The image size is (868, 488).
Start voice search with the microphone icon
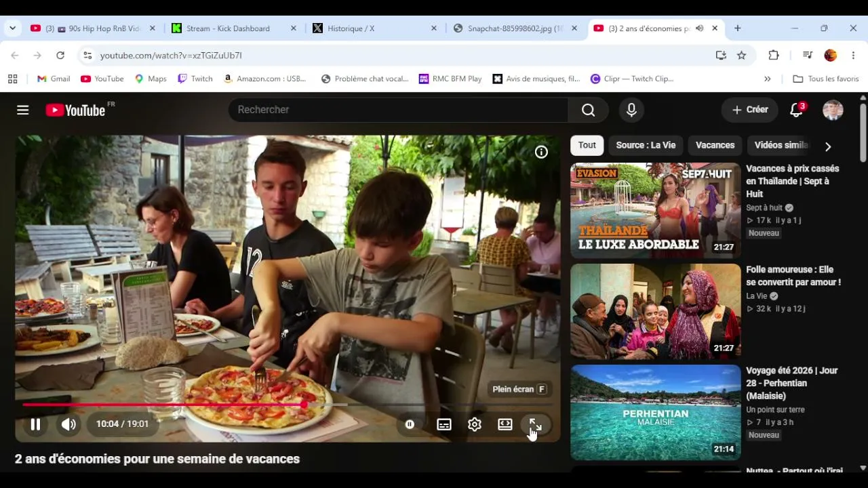[x=631, y=110]
